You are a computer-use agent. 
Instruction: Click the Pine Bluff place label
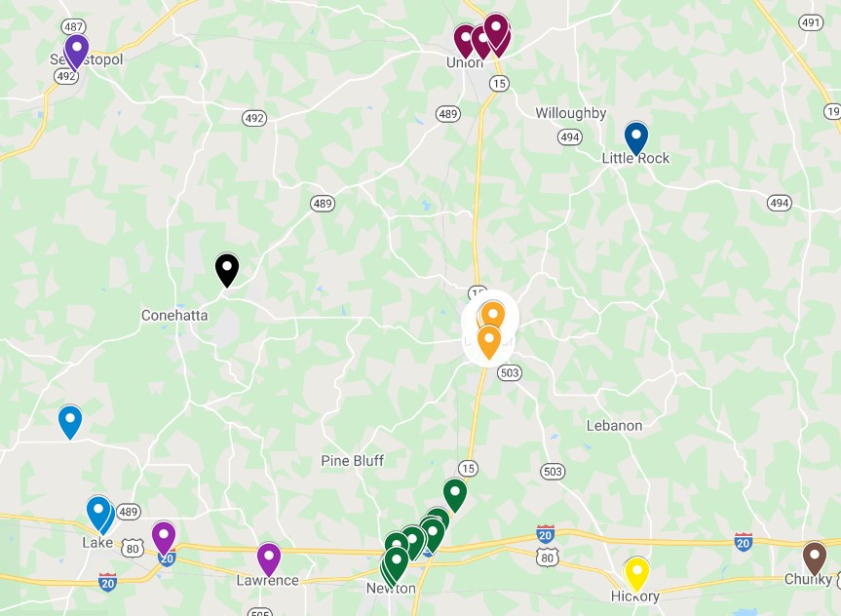(x=353, y=460)
